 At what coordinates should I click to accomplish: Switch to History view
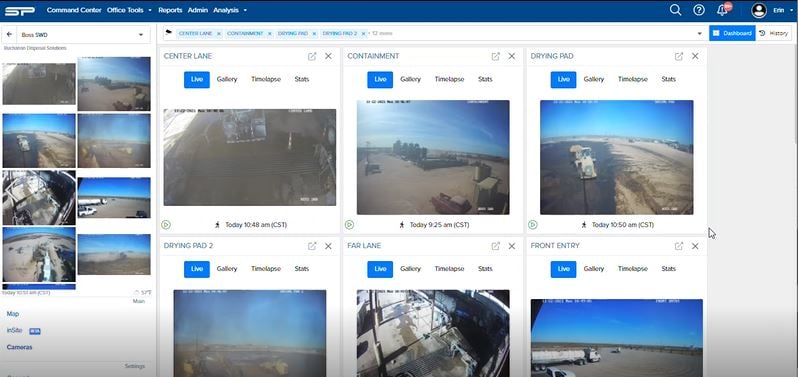[774, 33]
